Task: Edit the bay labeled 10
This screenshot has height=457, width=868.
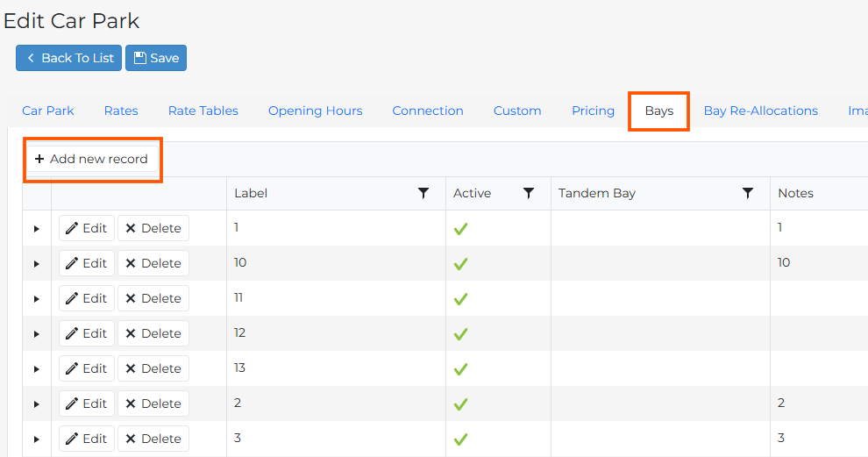Action: [87, 263]
